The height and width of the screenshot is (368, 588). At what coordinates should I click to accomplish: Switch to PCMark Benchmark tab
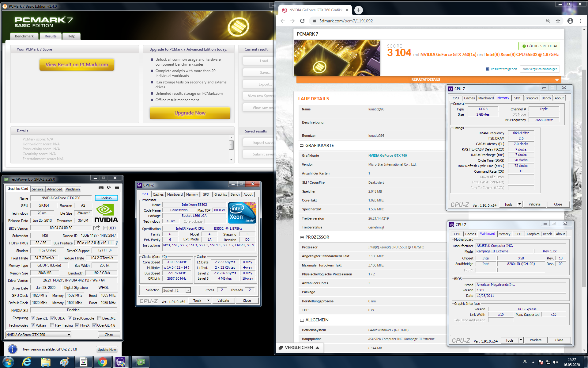24,36
